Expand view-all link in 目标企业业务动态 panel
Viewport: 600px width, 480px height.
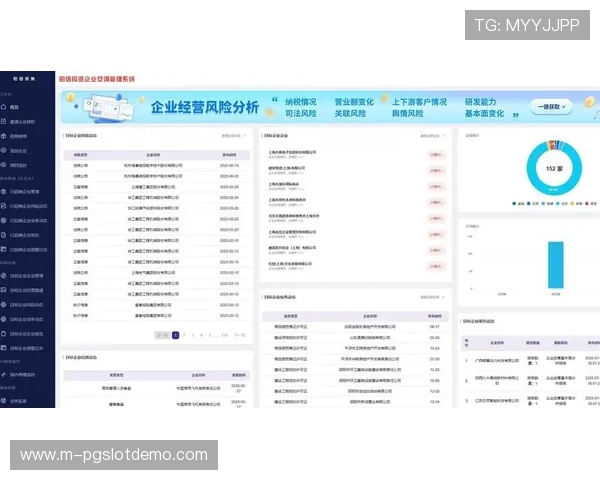click(432, 297)
